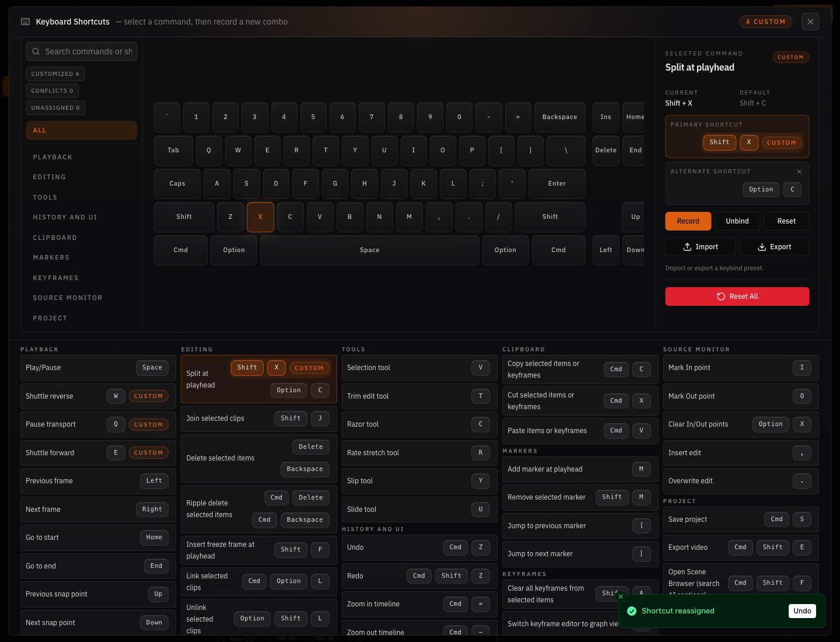Click the Enter key on the virtual keyboard
The height and width of the screenshot is (642, 840).
click(557, 183)
